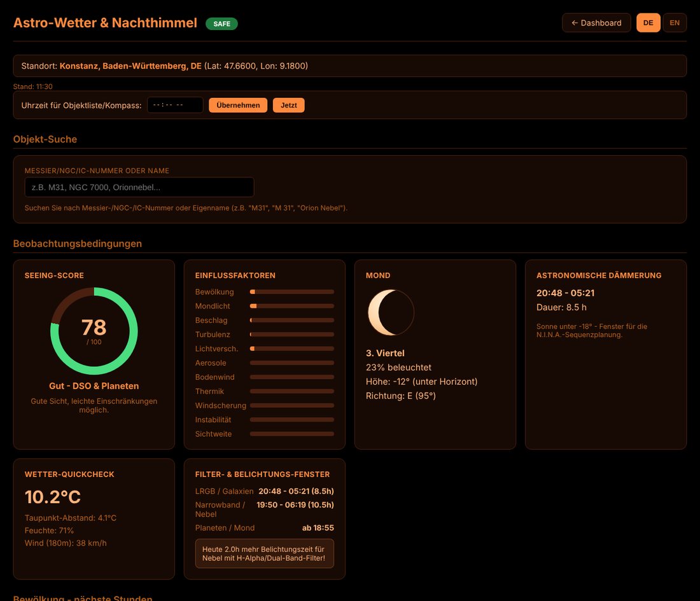This screenshot has width=700, height=601.
Task: Click the page title Astro-Wetter & Nachthimmel
Action: click(105, 23)
